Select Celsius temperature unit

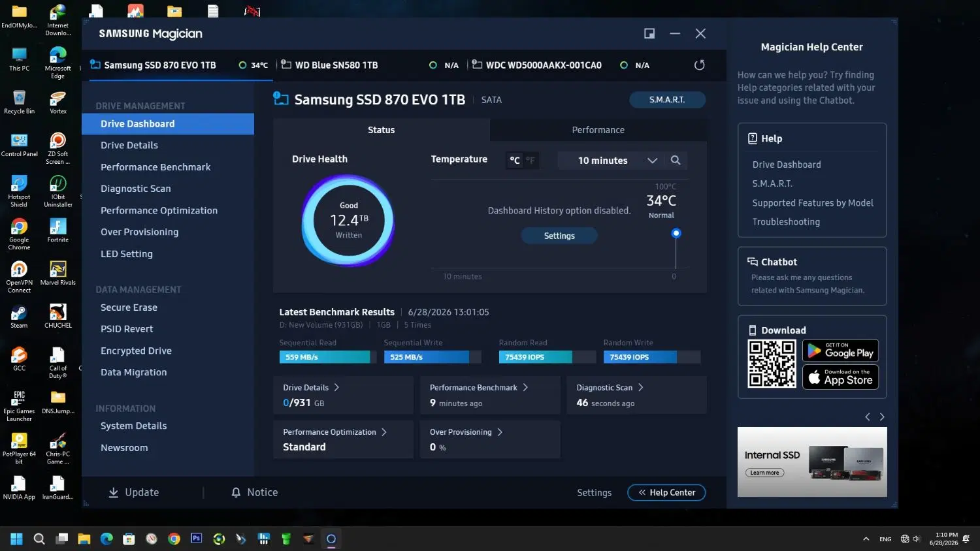click(x=515, y=161)
